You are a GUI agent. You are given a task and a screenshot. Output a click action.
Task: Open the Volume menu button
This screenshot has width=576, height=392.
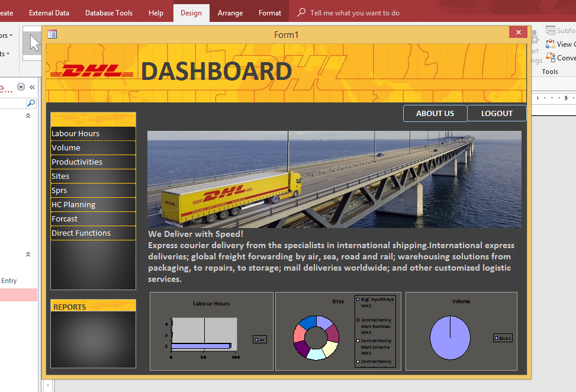94,147
